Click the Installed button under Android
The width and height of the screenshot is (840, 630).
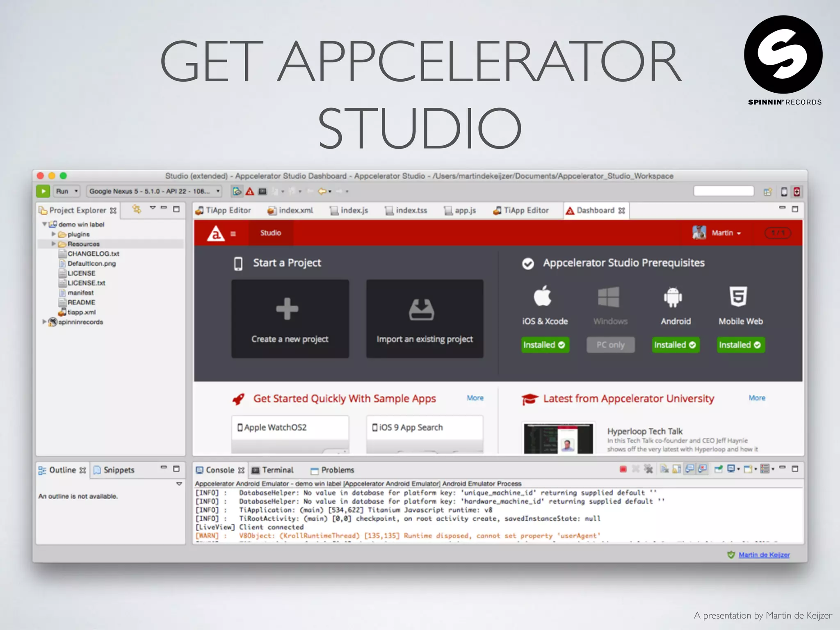click(x=675, y=345)
